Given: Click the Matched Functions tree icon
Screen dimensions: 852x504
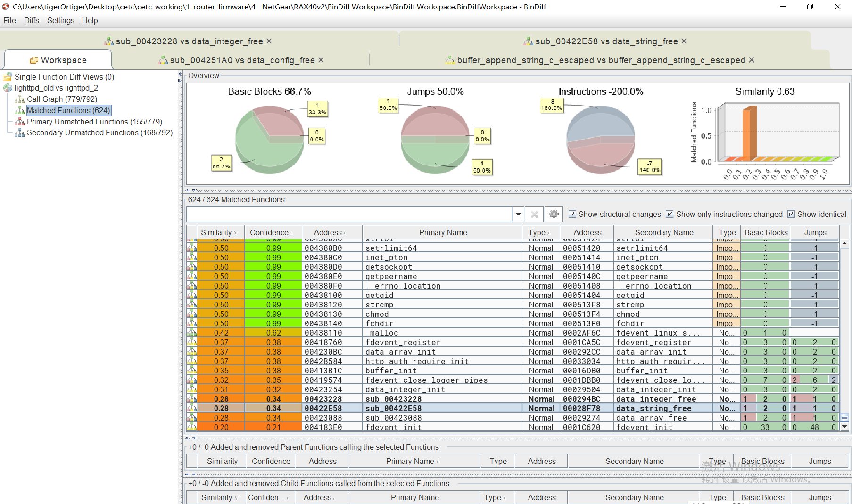Looking at the screenshot, I should pos(20,110).
